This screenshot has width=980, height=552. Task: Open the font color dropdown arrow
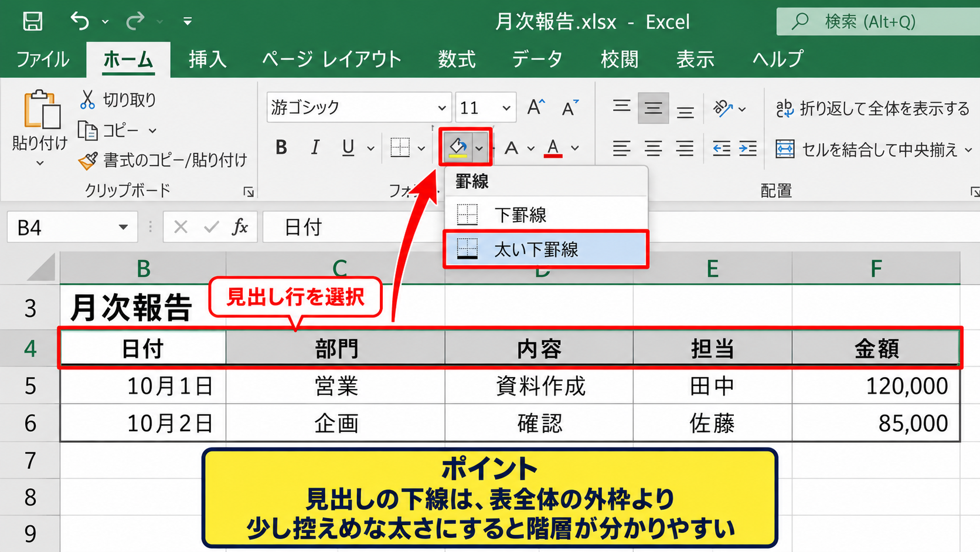click(575, 148)
